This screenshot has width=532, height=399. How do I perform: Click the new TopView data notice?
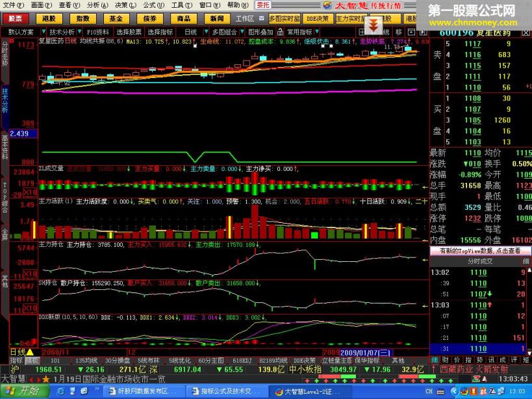[x=480, y=251]
